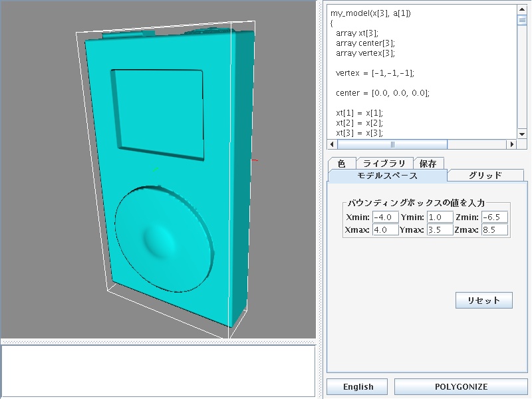Viewport: 532px width, 399px height.
Task: Edit the Ymax value field
Action: (440, 229)
